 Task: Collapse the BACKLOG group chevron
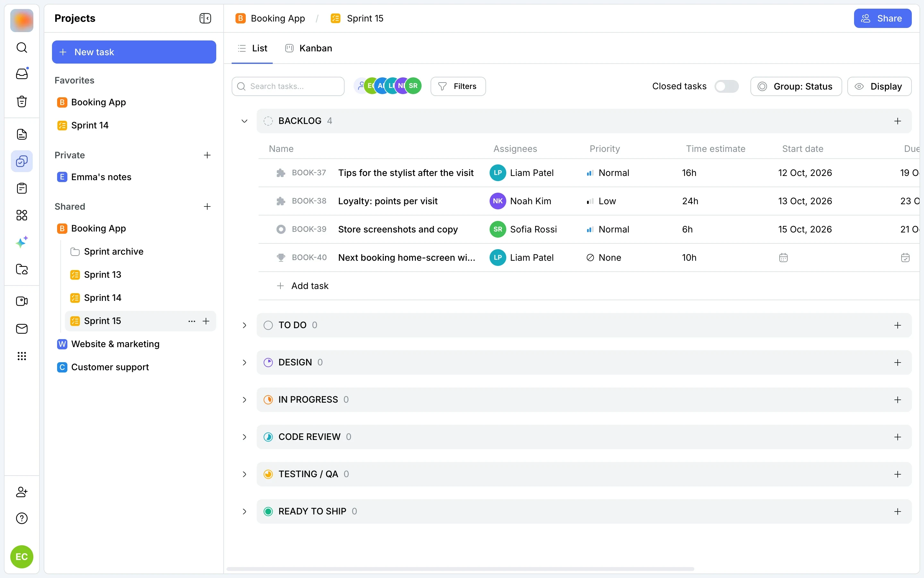tap(244, 121)
